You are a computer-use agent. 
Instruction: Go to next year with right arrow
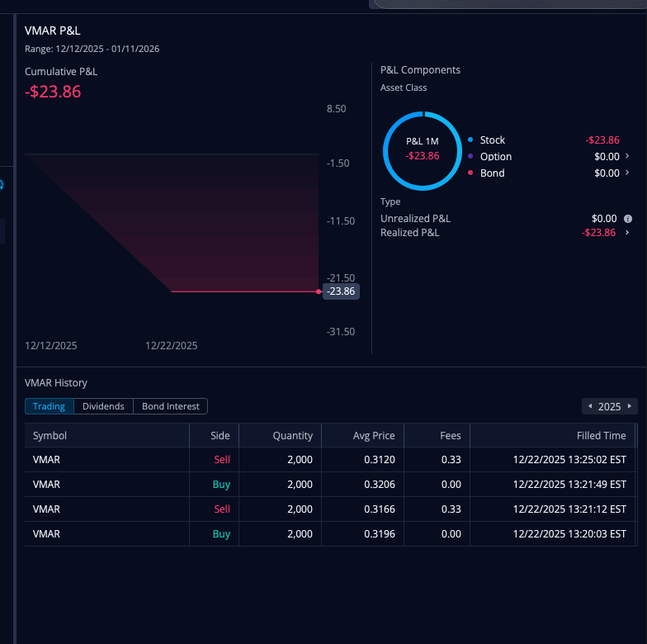click(629, 406)
